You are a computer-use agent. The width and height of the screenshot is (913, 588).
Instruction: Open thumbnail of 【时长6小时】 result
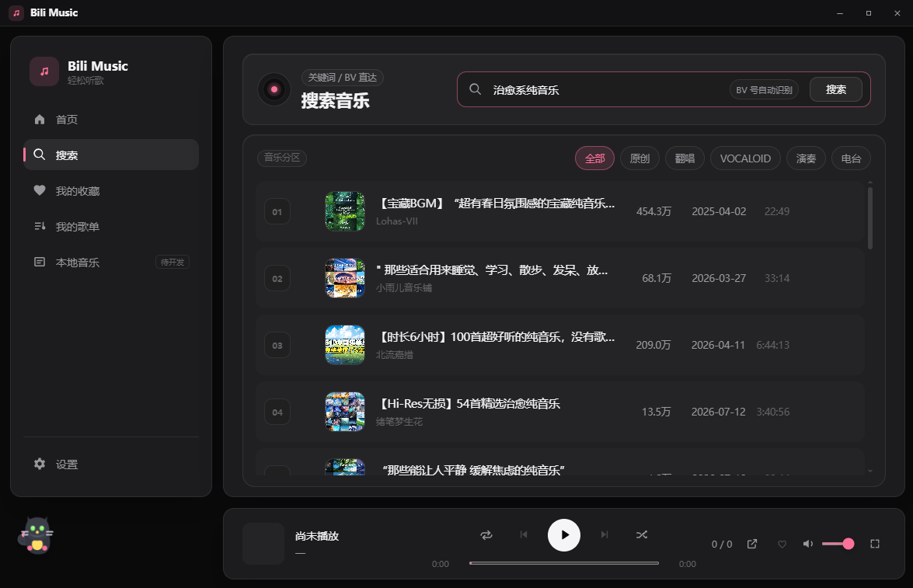click(x=345, y=345)
